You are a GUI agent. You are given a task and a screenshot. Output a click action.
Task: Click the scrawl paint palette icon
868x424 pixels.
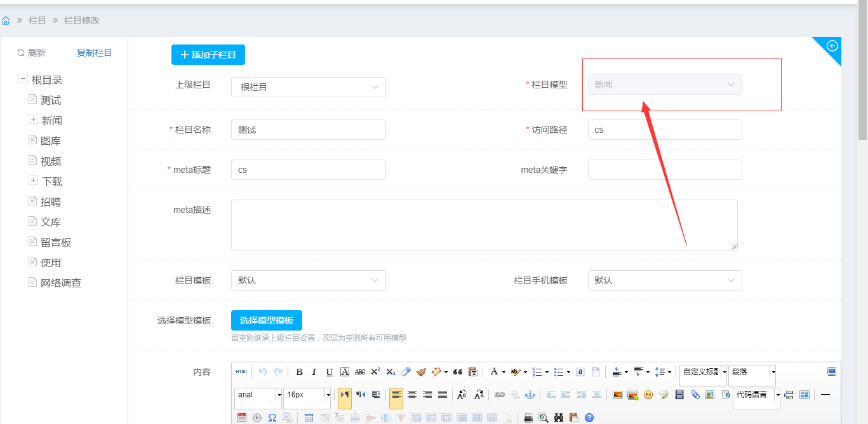pos(664,395)
